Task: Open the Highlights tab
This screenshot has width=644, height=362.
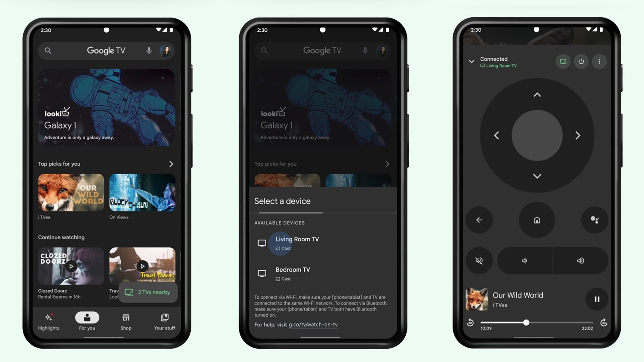Action: tap(48, 321)
